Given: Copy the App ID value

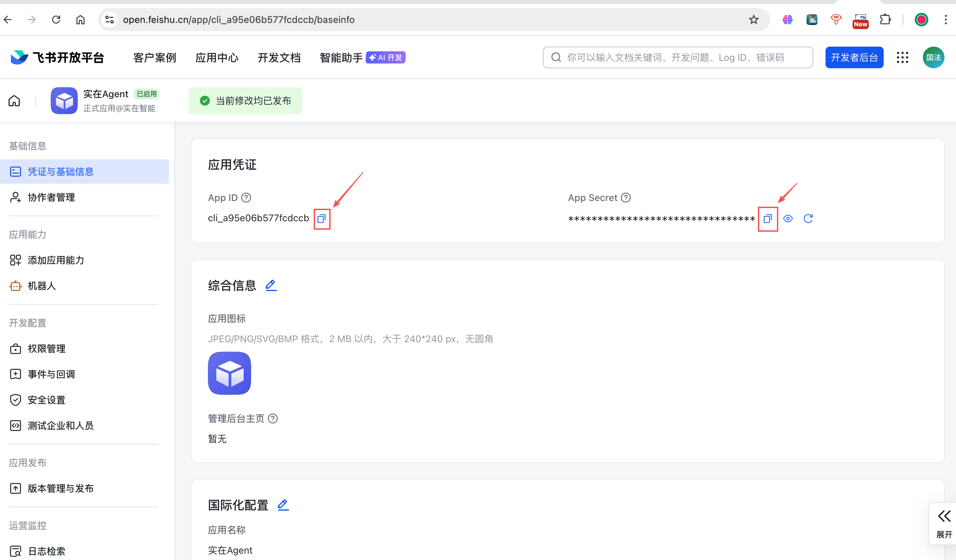Looking at the screenshot, I should [322, 219].
